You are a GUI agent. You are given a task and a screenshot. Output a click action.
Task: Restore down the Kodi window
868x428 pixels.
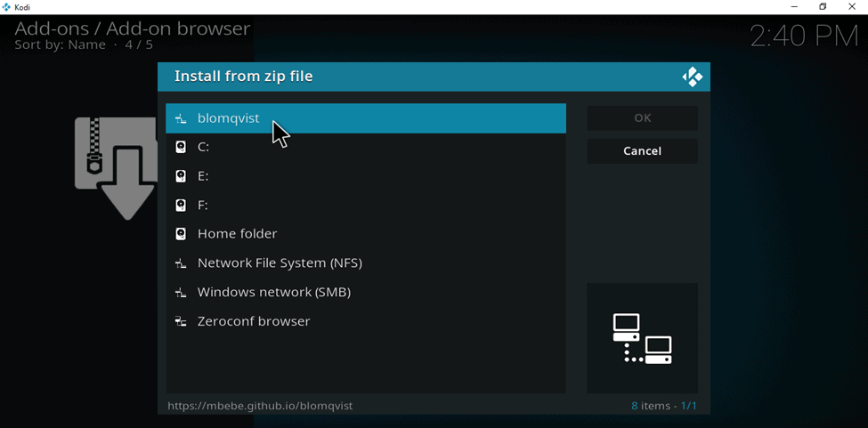pyautogui.click(x=823, y=6)
